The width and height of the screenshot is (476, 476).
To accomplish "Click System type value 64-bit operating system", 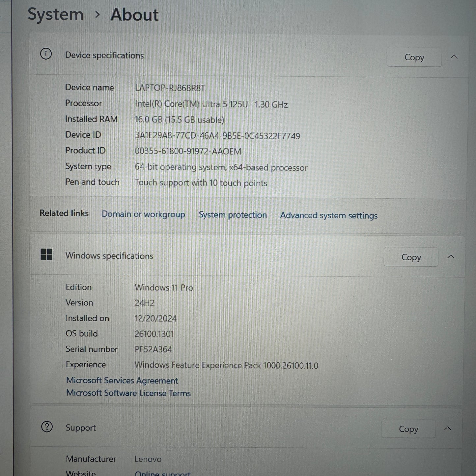I will [x=221, y=167].
